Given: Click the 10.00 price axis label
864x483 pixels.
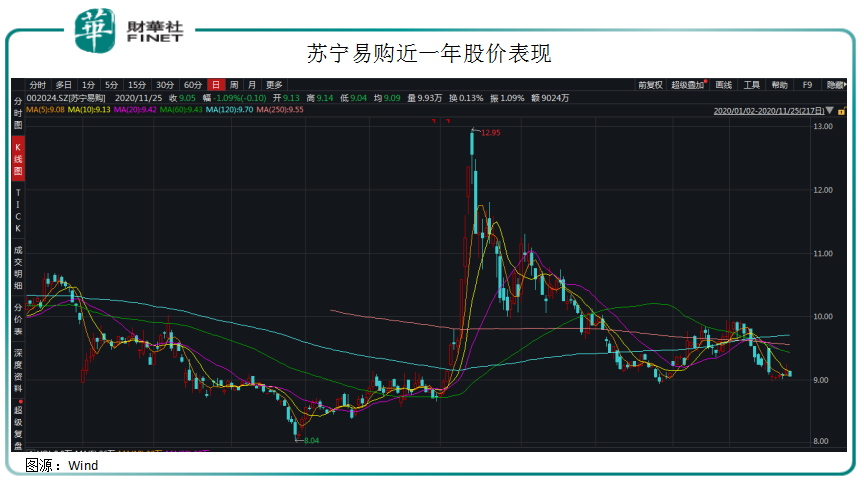Looking at the screenshot, I should (x=823, y=316).
